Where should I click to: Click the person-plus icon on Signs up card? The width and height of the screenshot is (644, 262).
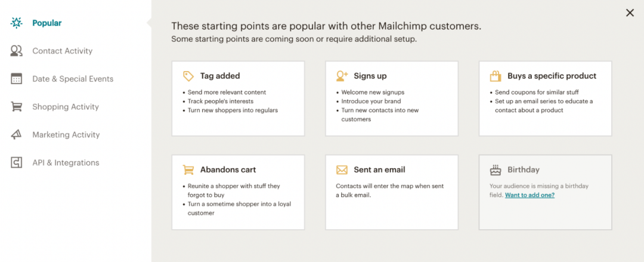click(x=342, y=76)
